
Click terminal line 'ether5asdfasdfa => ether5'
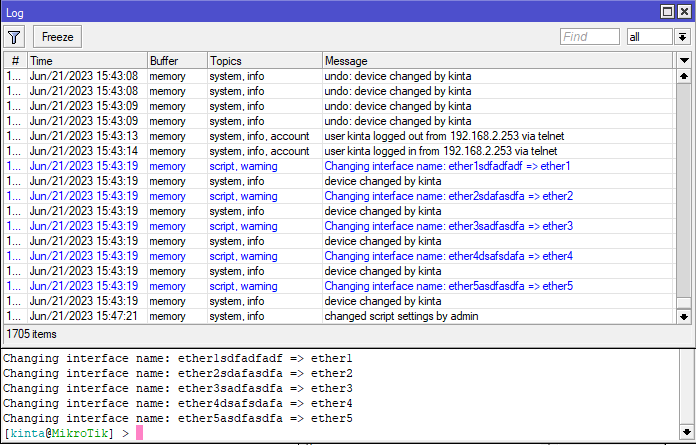tap(265, 418)
